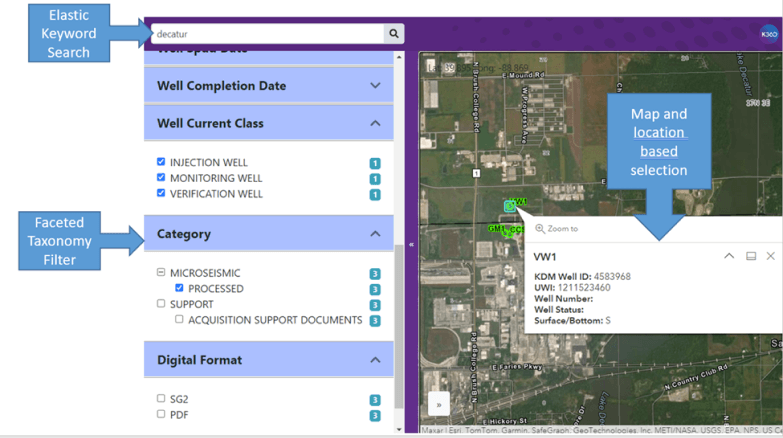This screenshot has width=783, height=438.
Task: Collapse the VW1 popup with chevron
Action: tap(729, 257)
